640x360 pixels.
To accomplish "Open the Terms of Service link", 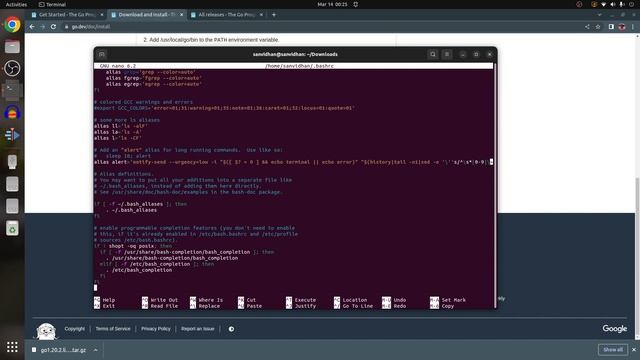I will [x=113, y=329].
